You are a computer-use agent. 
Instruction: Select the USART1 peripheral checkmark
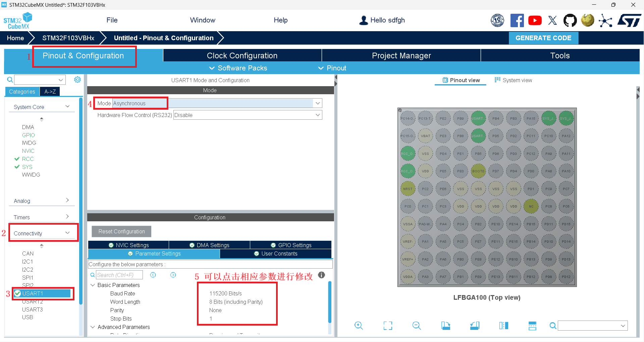(x=18, y=293)
